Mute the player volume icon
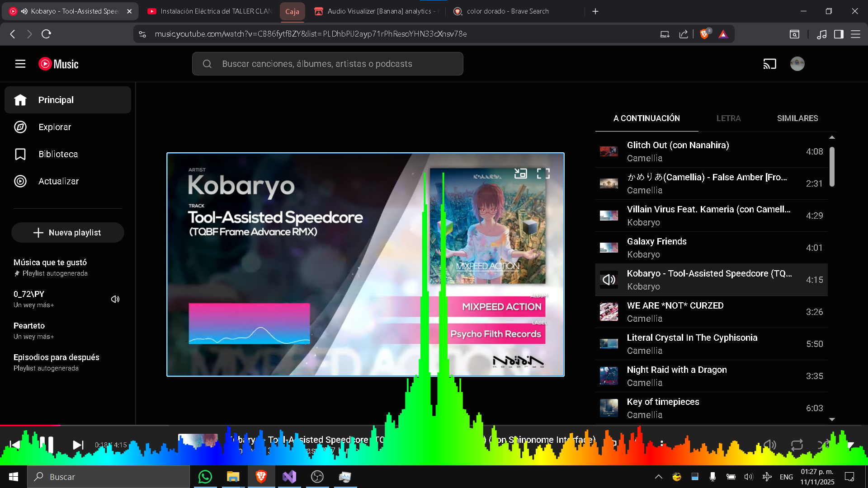This screenshot has width=868, height=488. (769, 445)
